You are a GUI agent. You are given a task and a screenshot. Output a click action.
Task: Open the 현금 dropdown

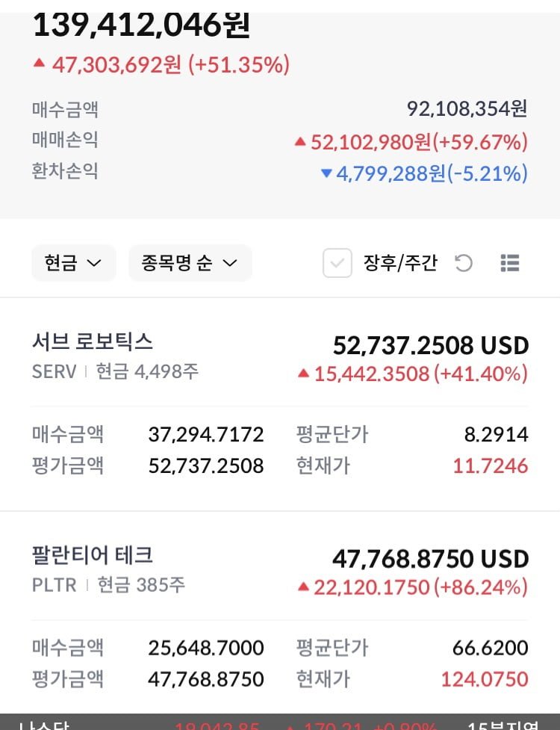(x=73, y=263)
